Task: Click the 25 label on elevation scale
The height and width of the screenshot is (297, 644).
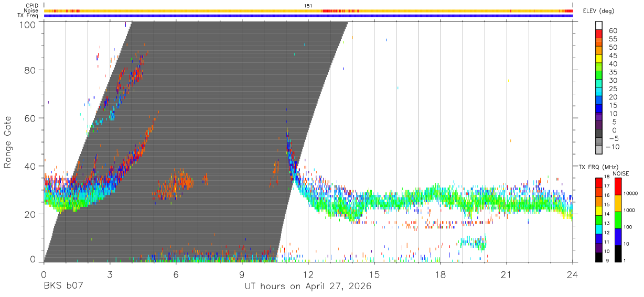Action: tap(613, 89)
